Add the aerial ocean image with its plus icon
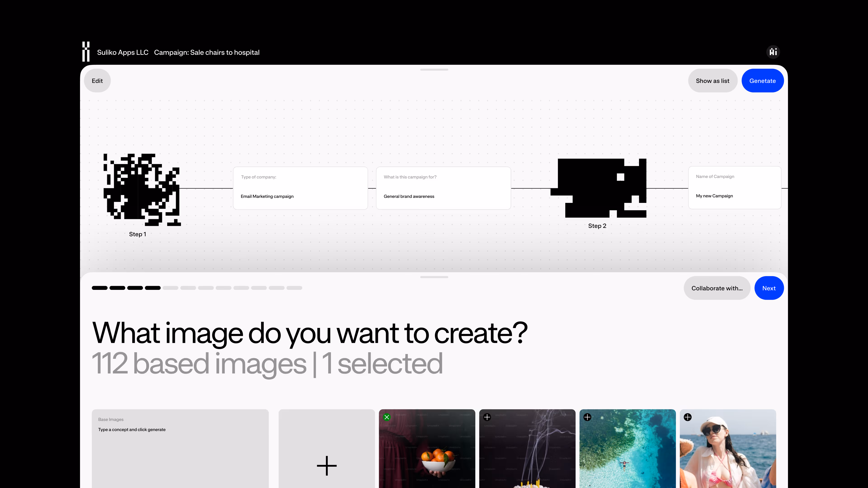This screenshot has height=488, width=868. (587, 417)
